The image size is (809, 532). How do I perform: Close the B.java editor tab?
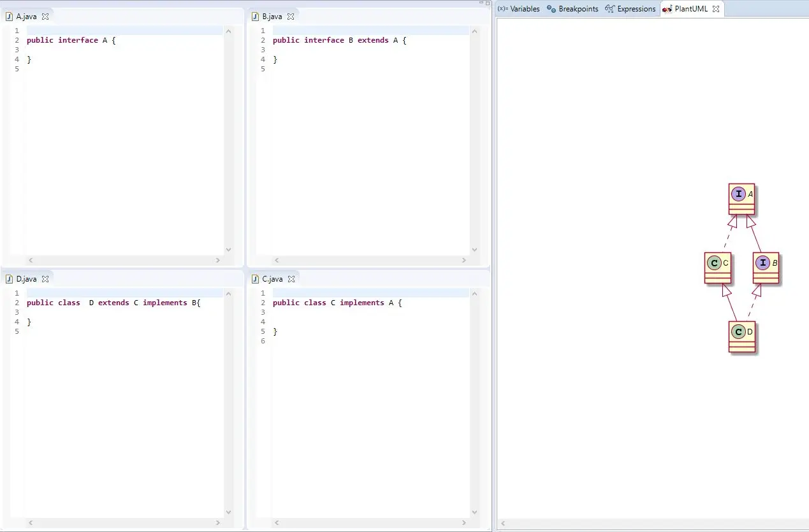point(291,17)
